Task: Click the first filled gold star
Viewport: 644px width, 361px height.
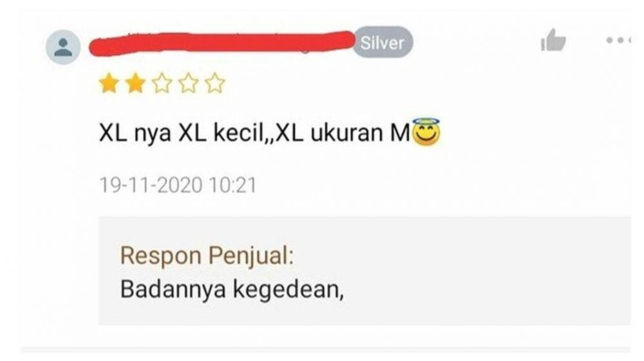Action: coord(109,83)
